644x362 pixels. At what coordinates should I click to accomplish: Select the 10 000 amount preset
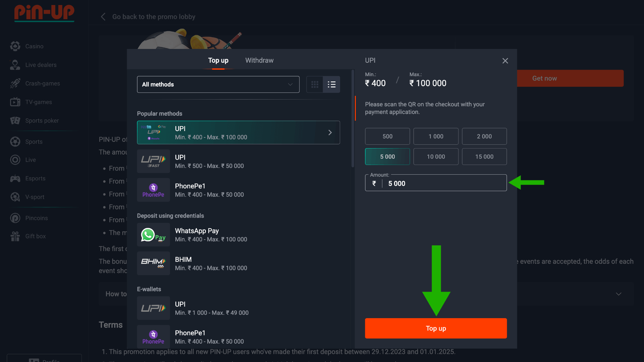pyautogui.click(x=436, y=156)
